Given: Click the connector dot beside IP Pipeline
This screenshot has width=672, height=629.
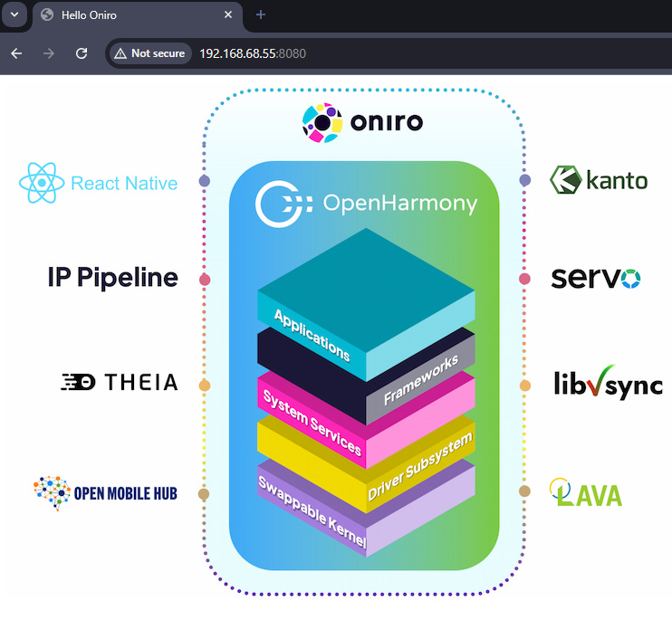Looking at the screenshot, I should pos(205,280).
